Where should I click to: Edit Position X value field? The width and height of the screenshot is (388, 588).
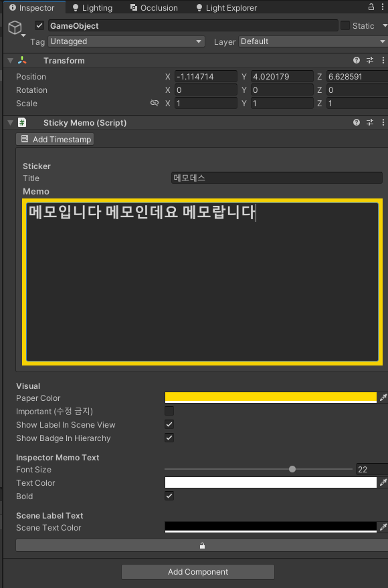206,76
